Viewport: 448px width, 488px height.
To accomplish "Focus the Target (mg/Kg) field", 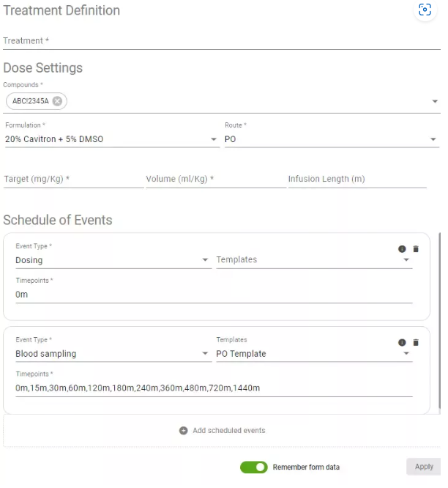I will 73,179.
